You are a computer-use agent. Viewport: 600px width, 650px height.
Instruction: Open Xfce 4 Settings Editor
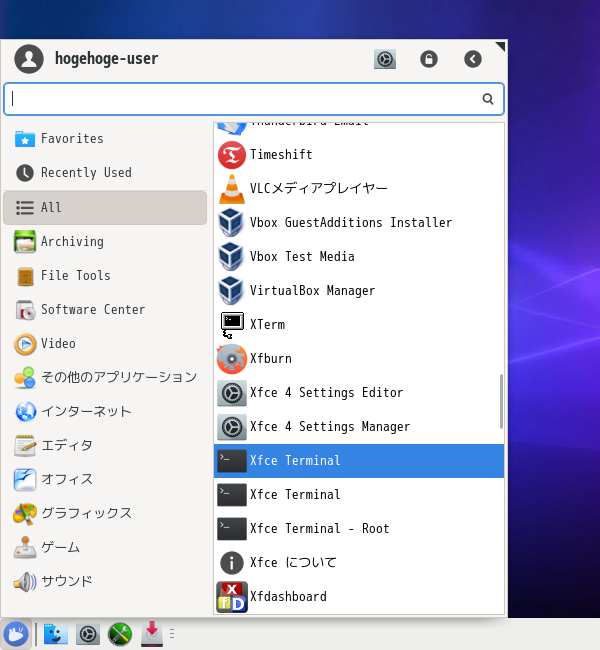click(x=359, y=393)
